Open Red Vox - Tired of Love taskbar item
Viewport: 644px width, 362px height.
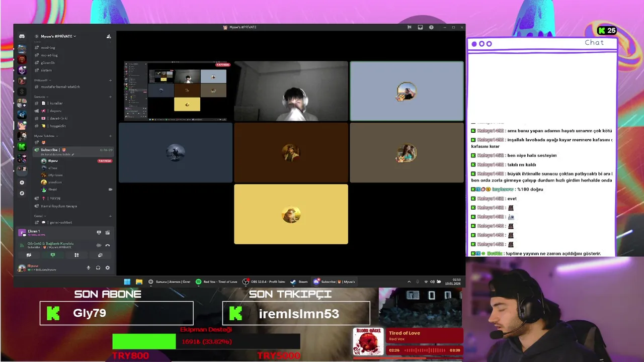[216, 282]
